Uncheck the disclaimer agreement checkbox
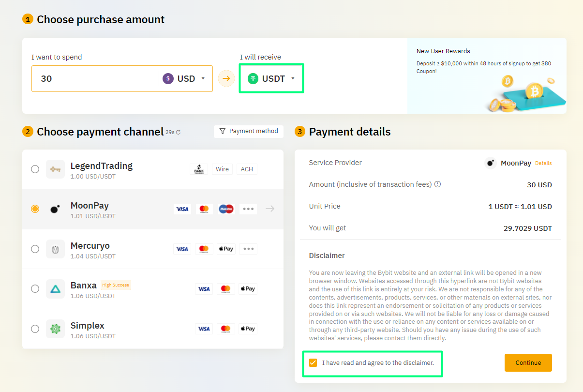The width and height of the screenshot is (583, 392). click(x=313, y=362)
